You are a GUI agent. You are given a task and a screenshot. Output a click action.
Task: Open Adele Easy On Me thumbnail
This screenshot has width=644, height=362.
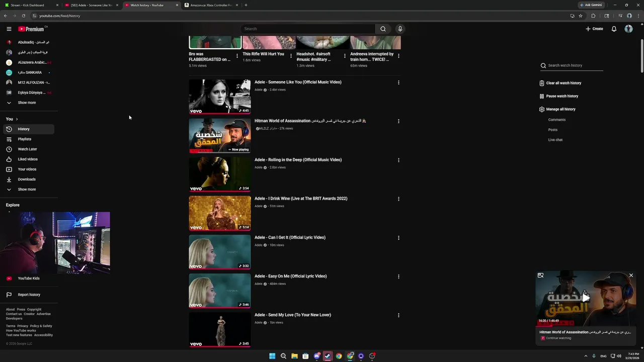(220, 291)
